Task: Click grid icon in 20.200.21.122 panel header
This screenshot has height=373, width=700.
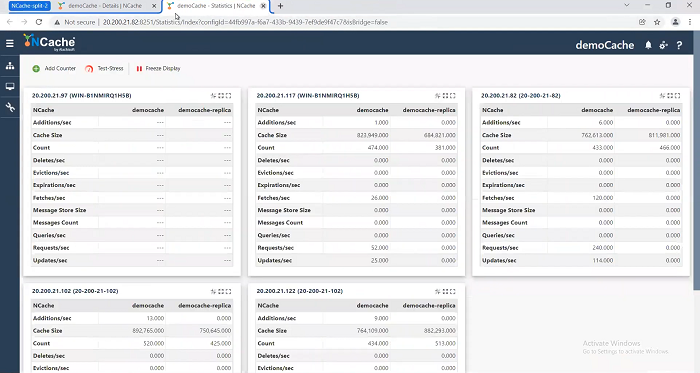Action: tap(445, 291)
